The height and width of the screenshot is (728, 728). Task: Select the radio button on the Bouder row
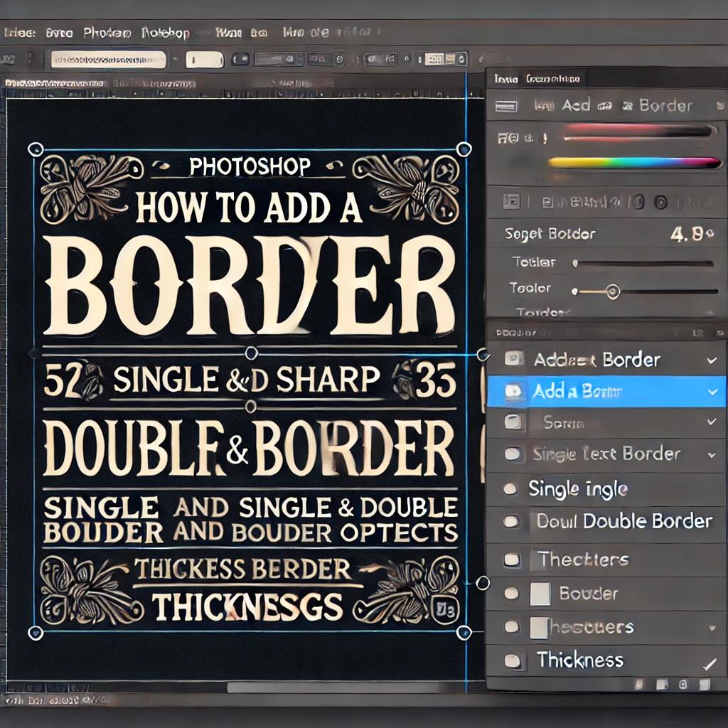[511, 593]
